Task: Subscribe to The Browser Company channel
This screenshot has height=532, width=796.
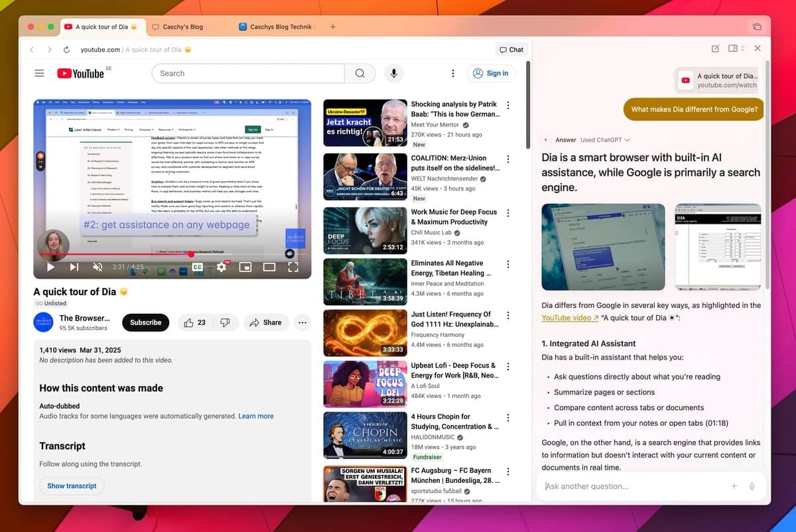Action: (x=145, y=322)
